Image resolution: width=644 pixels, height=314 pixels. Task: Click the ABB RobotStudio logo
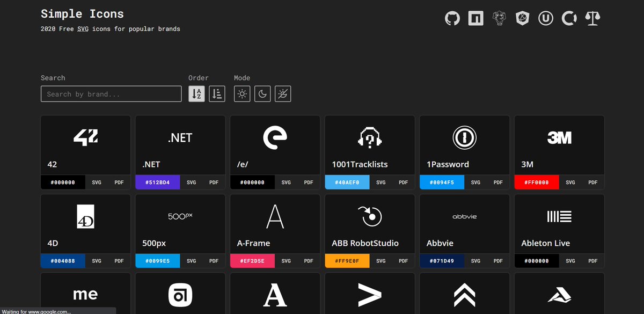click(x=370, y=216)
